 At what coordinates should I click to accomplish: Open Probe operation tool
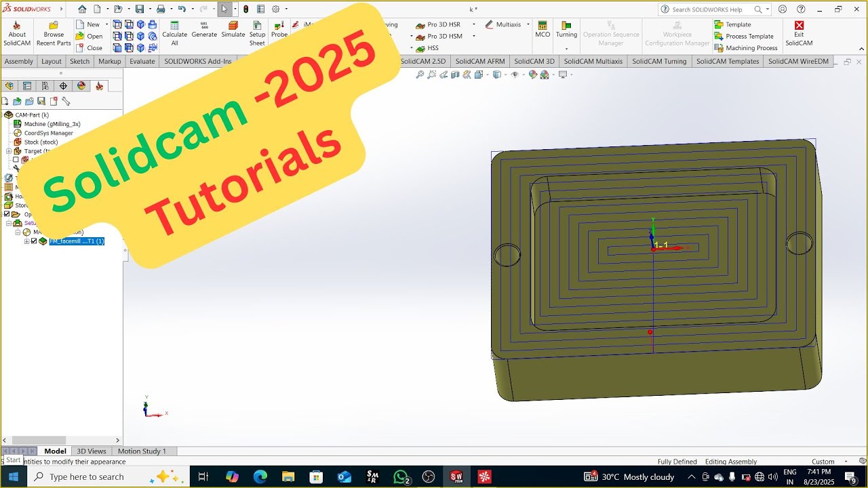279,30
